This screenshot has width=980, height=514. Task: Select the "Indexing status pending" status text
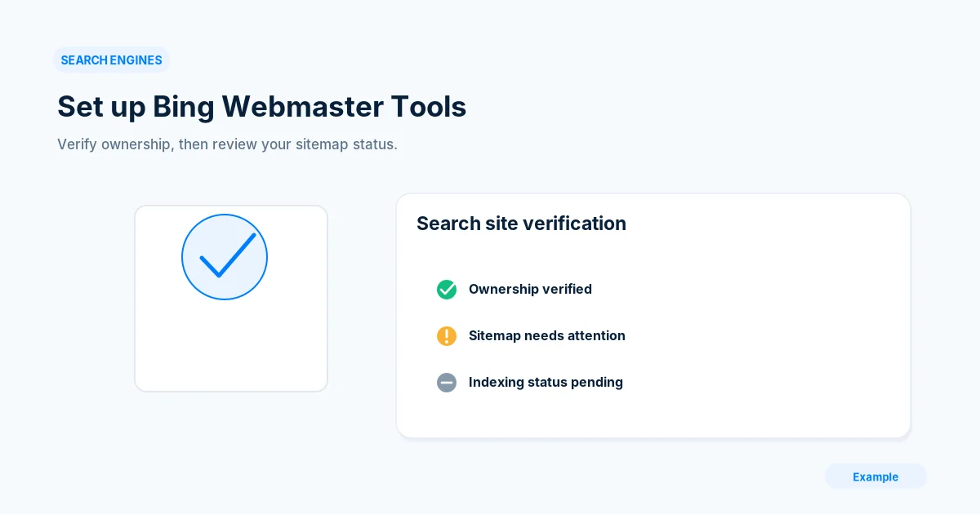546,382
